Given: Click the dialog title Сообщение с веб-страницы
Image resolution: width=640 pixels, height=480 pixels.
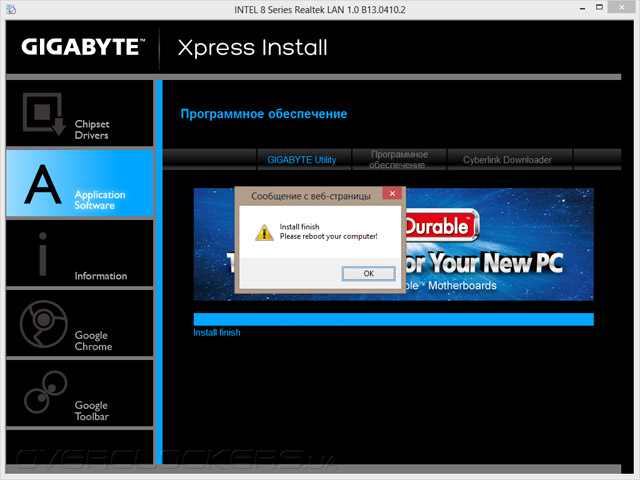Looking at the screenshot, I should coord(311,196).
